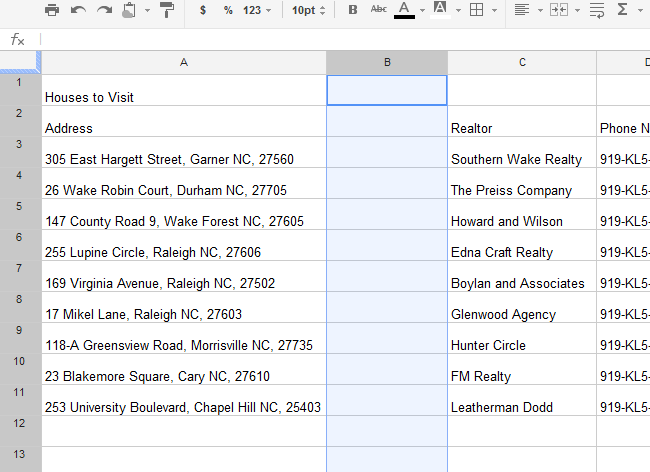Click the Redo arrow icon
650x472 pixels.
(x=104, y=10)
